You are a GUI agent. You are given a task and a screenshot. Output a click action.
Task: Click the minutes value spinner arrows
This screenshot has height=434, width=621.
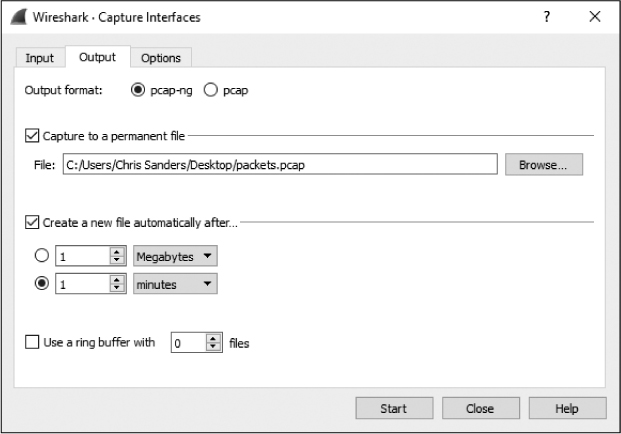(116, 284)
